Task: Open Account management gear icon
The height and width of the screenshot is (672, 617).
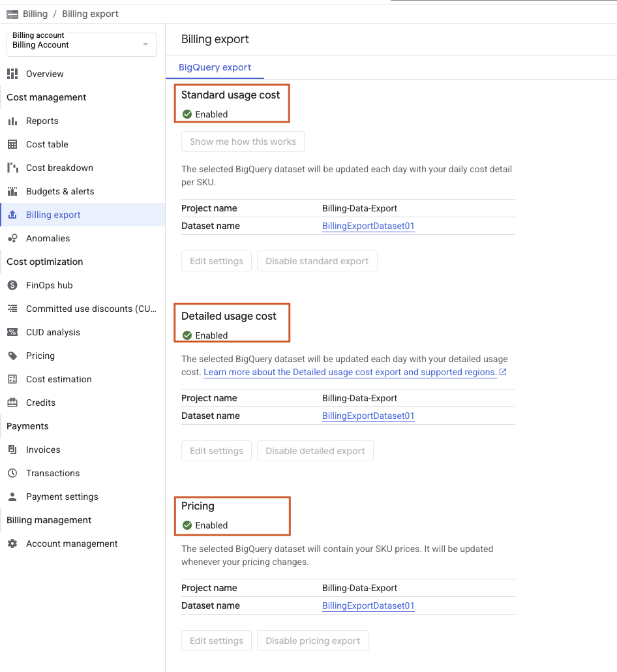Action: click(x=12, y=543)
